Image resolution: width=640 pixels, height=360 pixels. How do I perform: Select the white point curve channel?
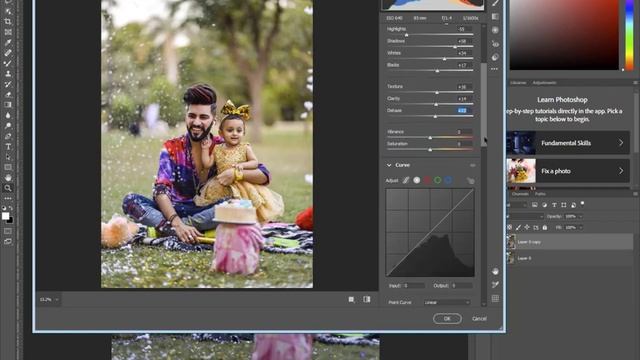click(x=416, y=180)
